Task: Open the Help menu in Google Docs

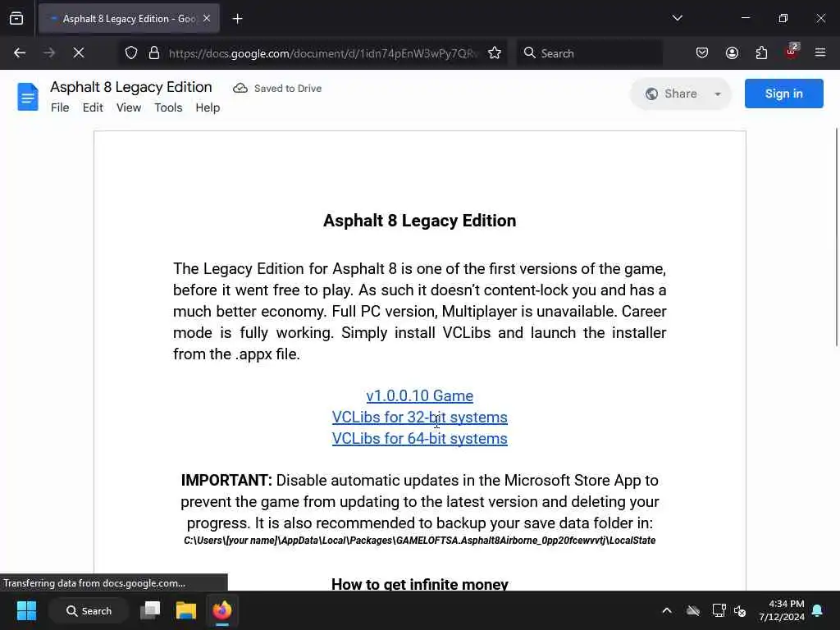Action: (x=208, y=107)
